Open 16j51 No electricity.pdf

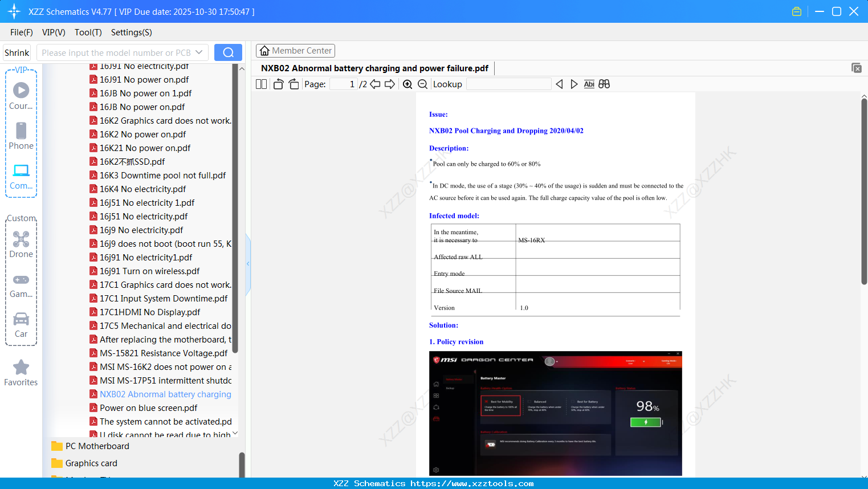coord(138,217)
